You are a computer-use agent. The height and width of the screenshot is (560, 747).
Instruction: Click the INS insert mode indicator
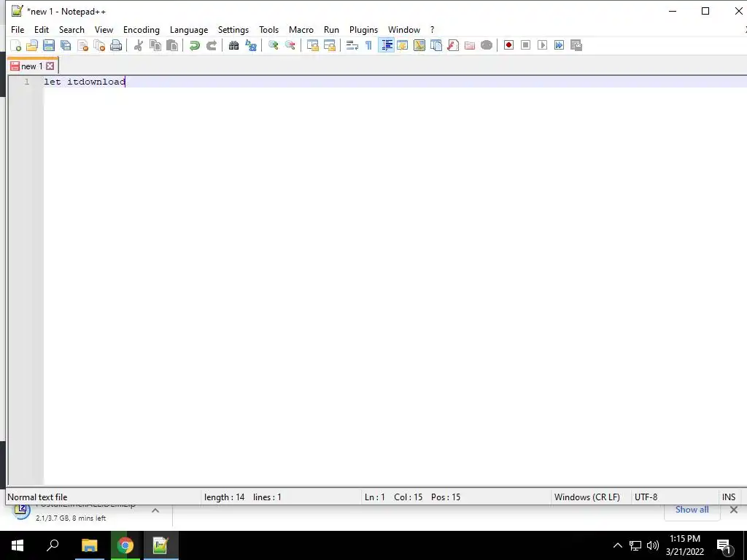729,497
